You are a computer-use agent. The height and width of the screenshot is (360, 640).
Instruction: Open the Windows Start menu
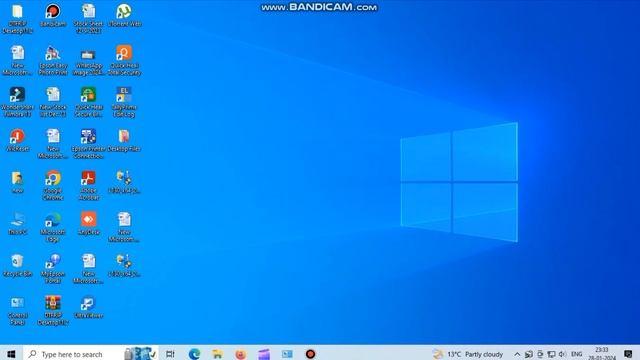(11, 354)
